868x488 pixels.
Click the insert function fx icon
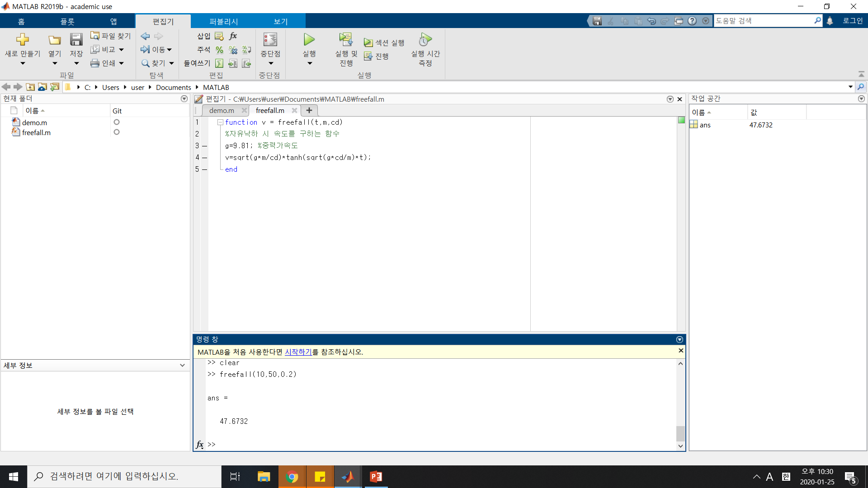233,36
